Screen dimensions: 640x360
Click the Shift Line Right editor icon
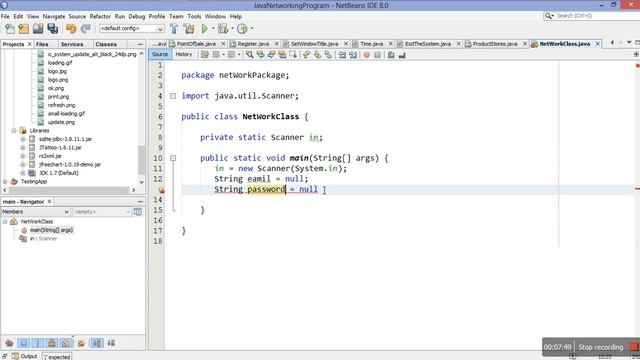353,55
